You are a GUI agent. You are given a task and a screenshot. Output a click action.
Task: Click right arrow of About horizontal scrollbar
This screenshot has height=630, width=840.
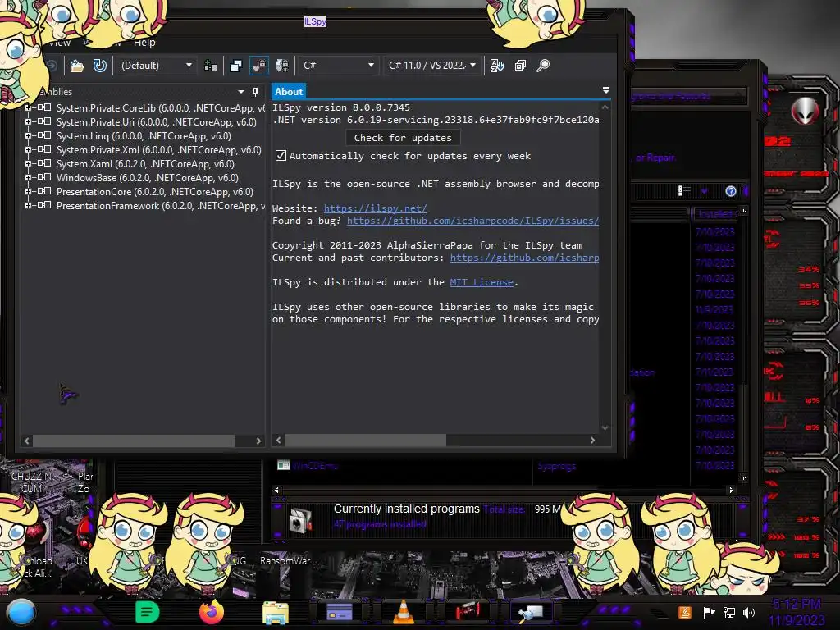pos(592,441)
